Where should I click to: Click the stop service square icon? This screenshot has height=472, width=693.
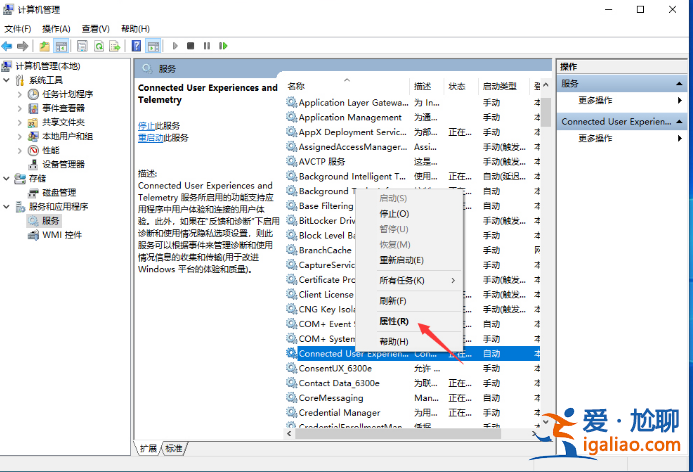(x=191, y=46)
